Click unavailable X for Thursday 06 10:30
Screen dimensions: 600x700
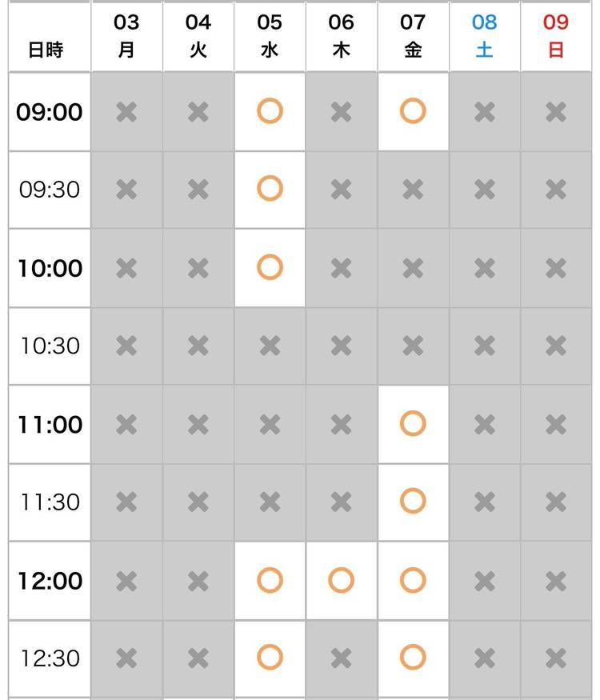click(x=342, y=346)
